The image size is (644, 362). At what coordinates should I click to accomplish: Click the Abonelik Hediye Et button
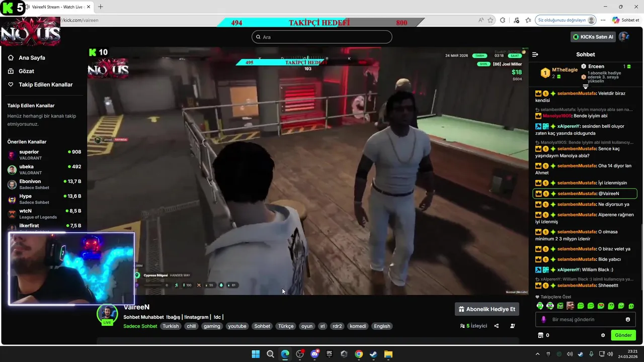487,309
